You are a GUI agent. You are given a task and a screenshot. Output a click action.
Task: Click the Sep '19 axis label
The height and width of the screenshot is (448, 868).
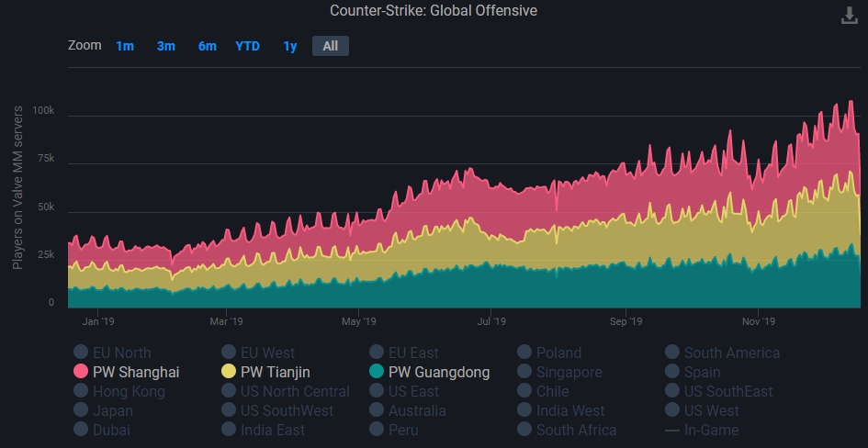pos(626,321)
